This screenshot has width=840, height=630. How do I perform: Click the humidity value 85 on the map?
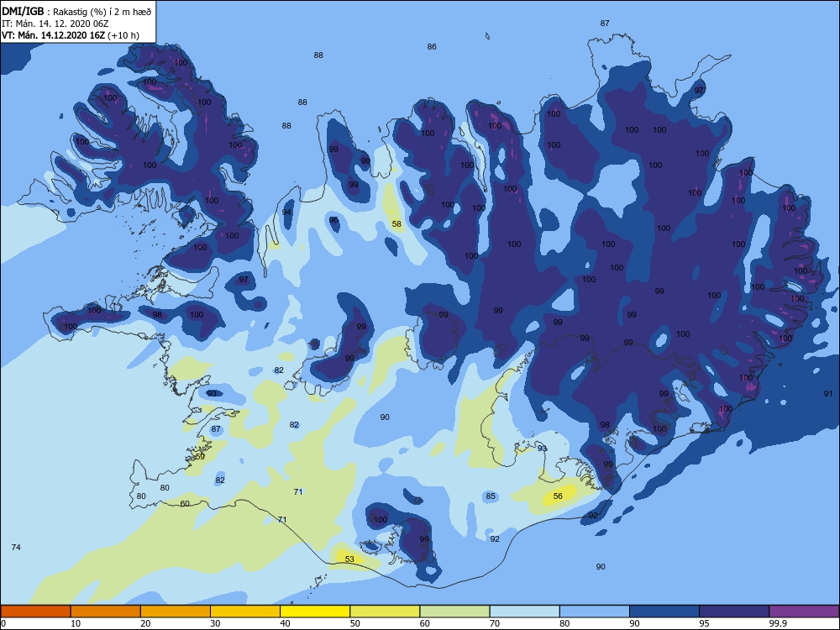(491, 496)
